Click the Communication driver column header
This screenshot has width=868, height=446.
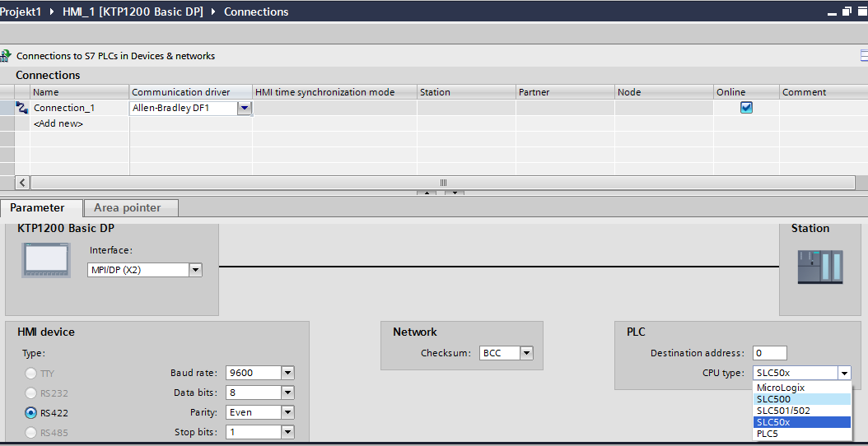coord(190,92)
